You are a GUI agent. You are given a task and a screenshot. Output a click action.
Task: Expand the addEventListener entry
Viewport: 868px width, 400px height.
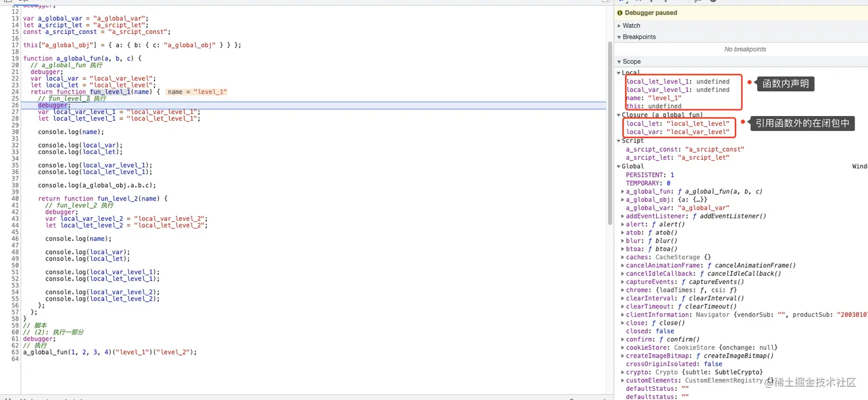tap(623, 216)
